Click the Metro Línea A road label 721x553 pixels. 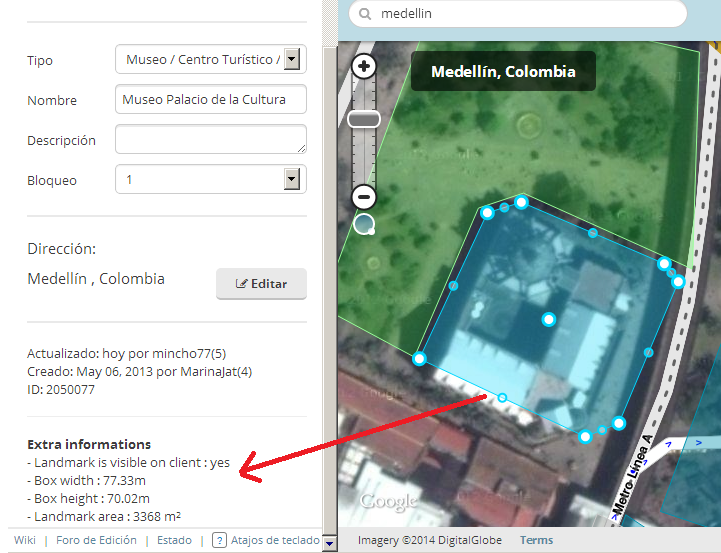click(633, 473)
